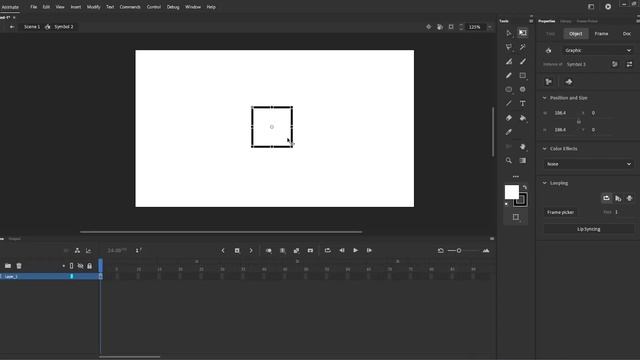Click the Trace/convert icon beside Break Apart
Screen dimensions: 640x360
tap(569, 82)
